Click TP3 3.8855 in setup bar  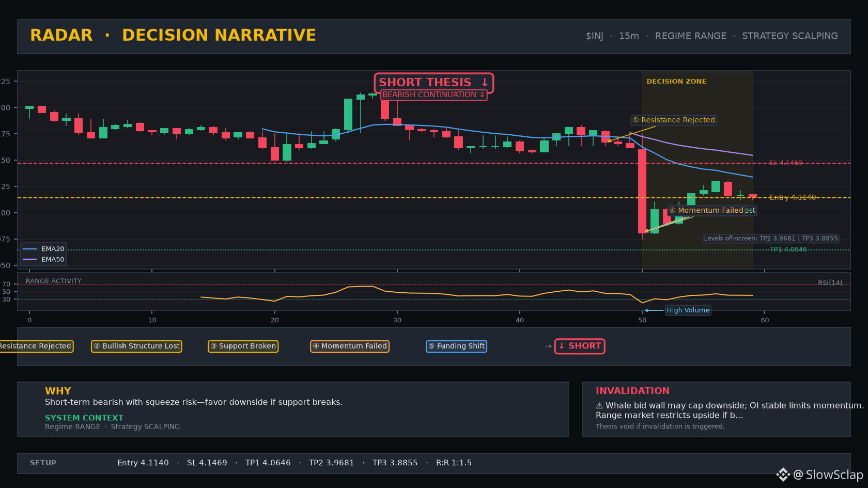[395, 463]
